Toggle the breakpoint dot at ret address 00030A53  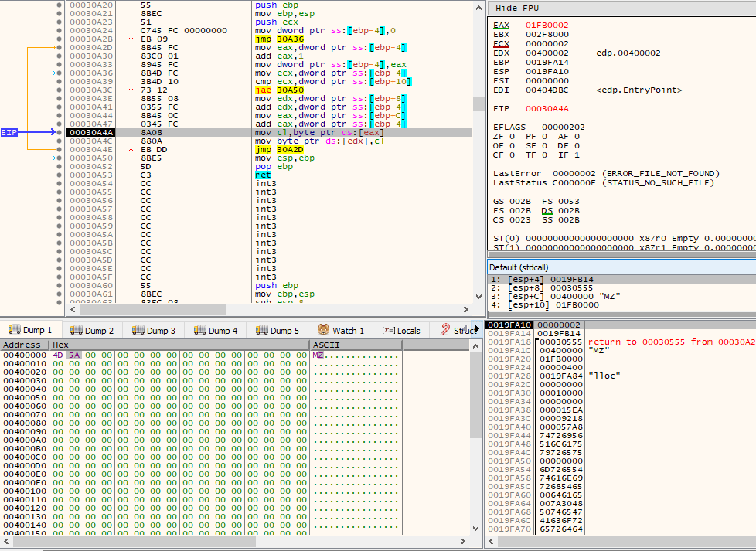(x=59, y=175)
